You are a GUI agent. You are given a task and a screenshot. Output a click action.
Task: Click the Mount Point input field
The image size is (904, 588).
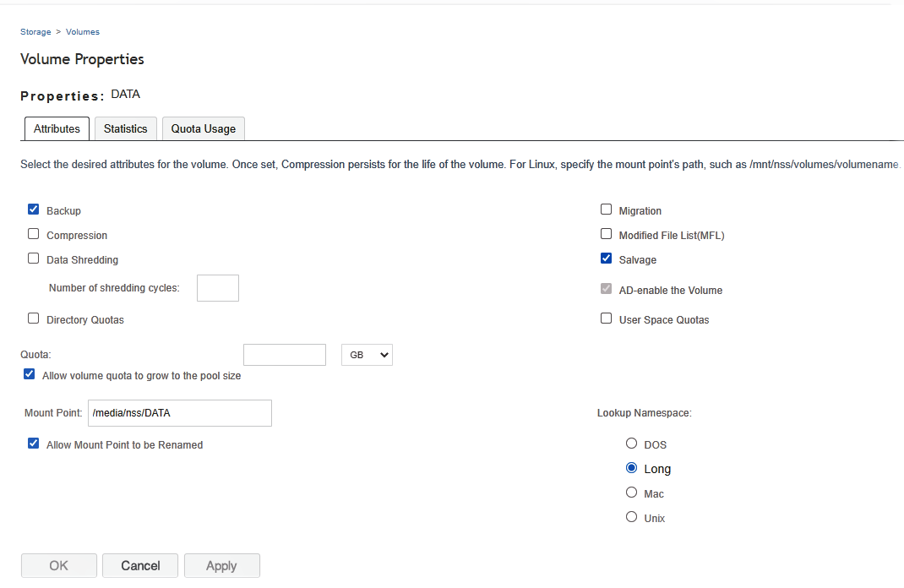tap(179, 412)
